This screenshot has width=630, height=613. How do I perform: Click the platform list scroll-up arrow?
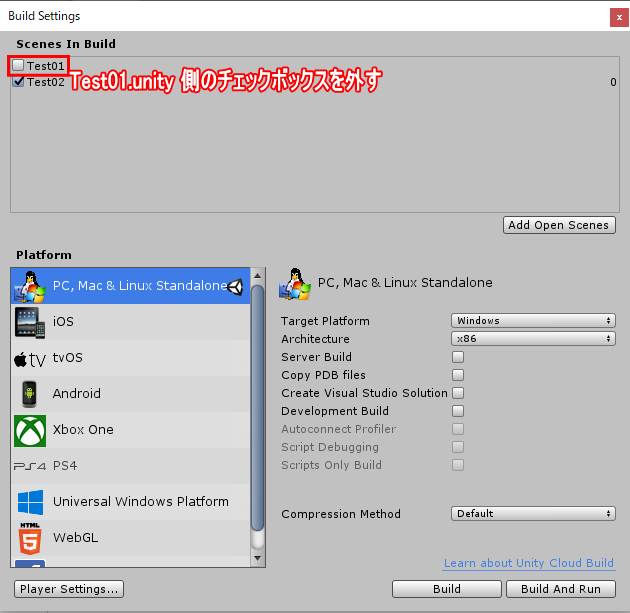(x=258, y=276)
